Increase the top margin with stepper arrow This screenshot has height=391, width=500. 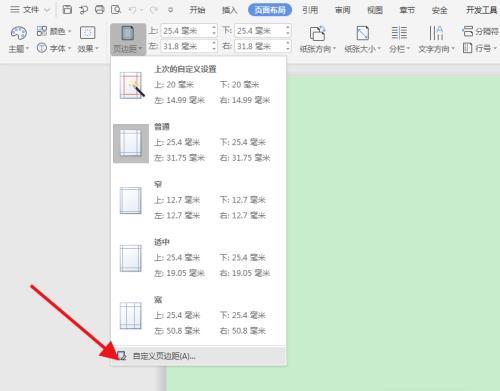pyautogui.click(x=214, y=28)
